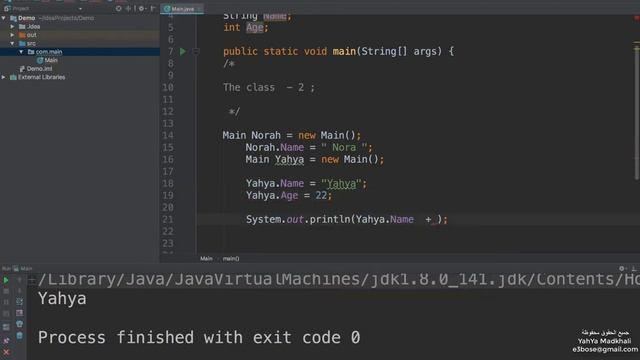
Task: Toggle soft-wrap icon in Run console
Action: [19, 302]
